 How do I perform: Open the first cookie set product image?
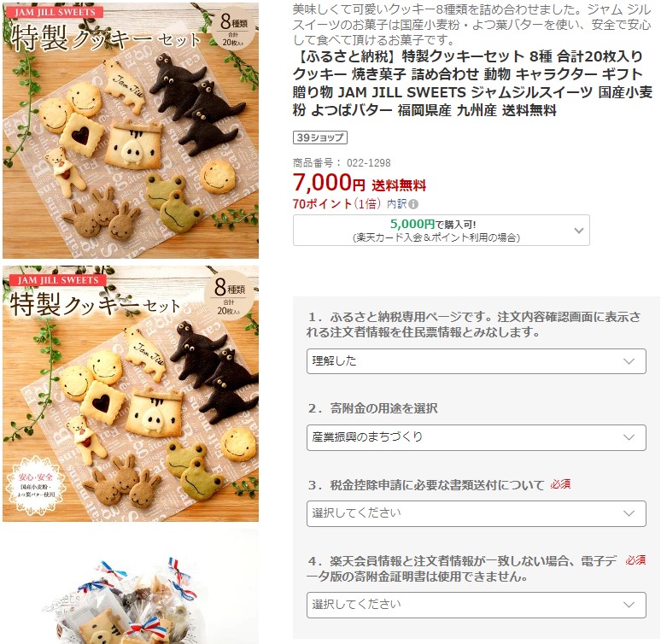point(131,131)
